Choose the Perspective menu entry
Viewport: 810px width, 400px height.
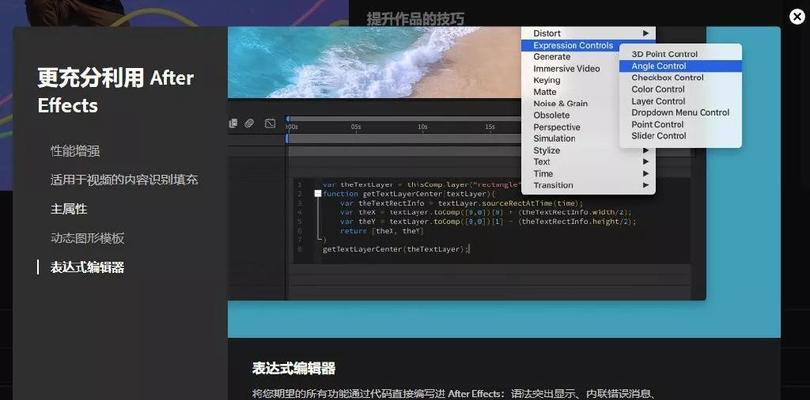tap(557, 127)
